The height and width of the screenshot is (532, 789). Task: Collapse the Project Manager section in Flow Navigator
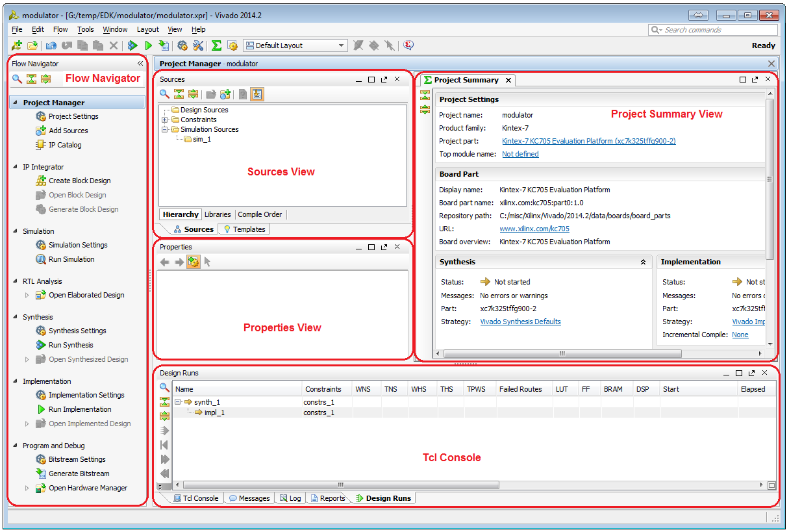(16, 103)
